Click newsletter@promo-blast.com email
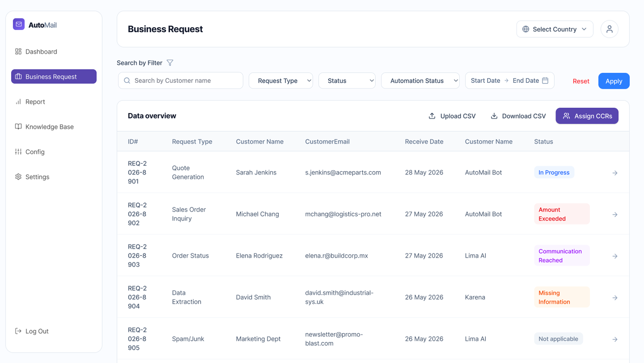 (x=334, y=339)
